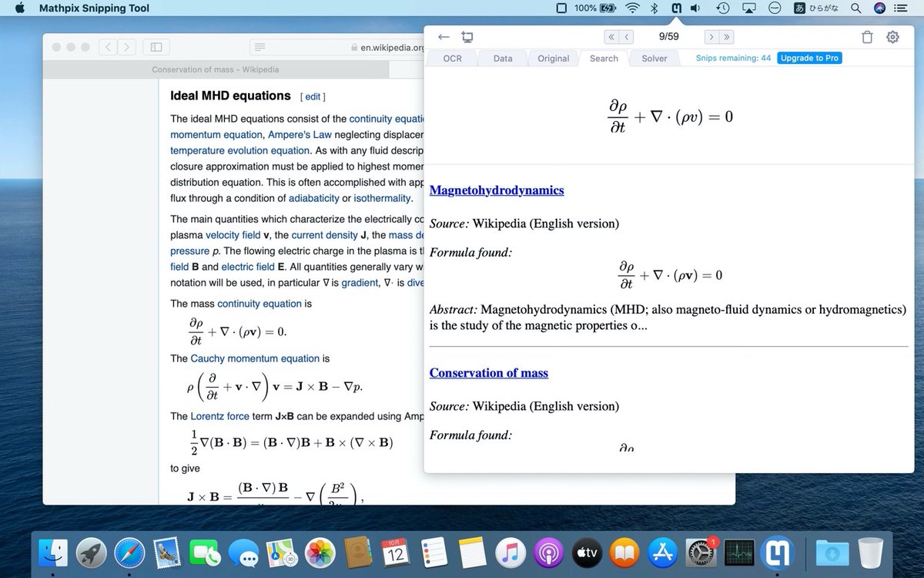Open Music app in Dock
Viewport: 924px width, 578px height.
coord(511,553)
